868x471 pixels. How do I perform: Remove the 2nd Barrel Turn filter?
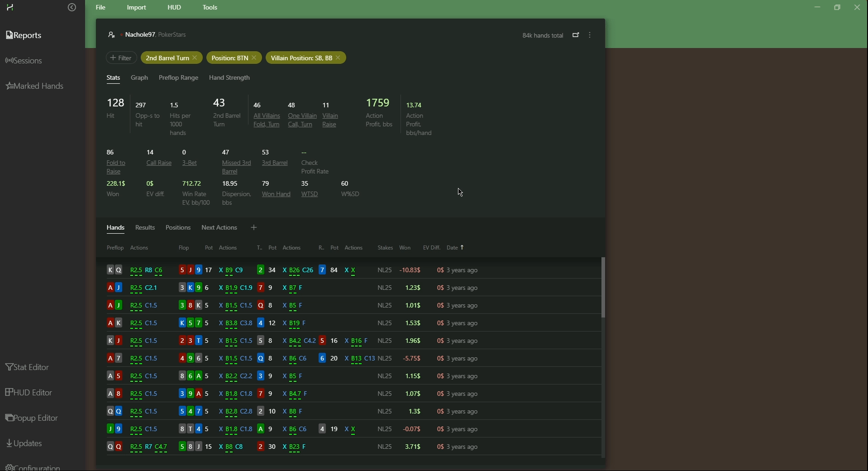195,58
